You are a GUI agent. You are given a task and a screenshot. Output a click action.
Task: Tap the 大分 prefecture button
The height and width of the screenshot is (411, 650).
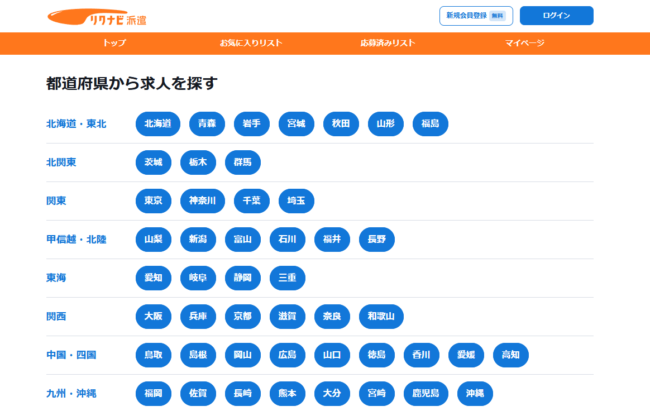[x=332, y=393]
